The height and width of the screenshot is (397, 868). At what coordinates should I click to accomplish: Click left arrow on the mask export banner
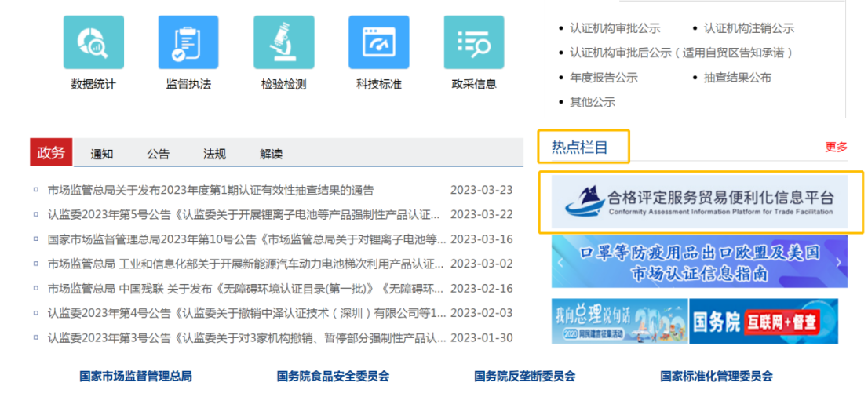pos(561,262)
